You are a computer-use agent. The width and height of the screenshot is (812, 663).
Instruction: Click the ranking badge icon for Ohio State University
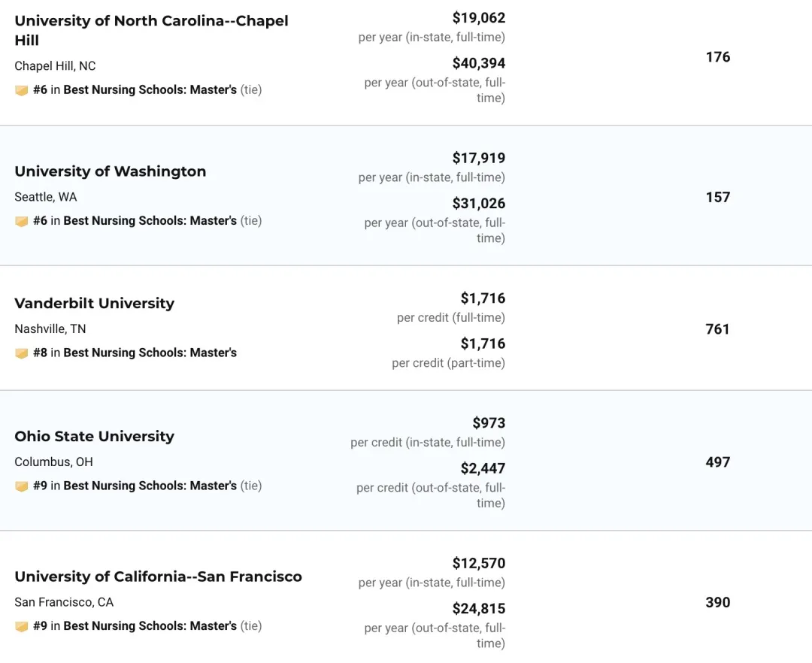point(22,486)
